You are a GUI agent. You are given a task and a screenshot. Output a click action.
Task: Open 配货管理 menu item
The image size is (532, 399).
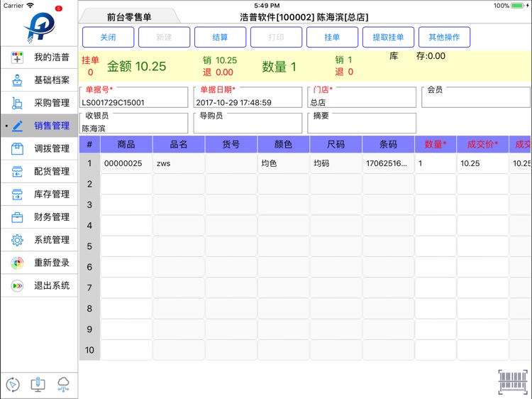39,172
